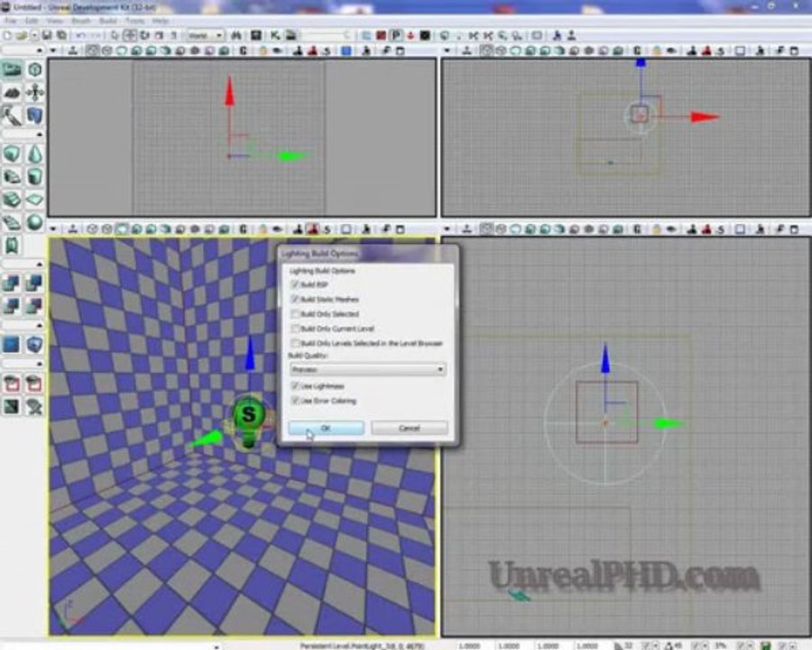The image size is (812, 650).
Task: Open the Brush menu
Action: [x=81, y=21]
